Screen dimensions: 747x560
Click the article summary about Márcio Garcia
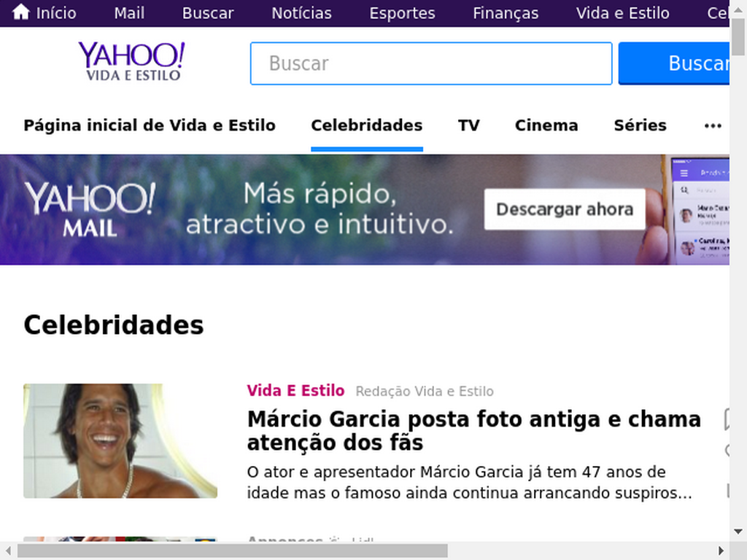tap(469, 483)
